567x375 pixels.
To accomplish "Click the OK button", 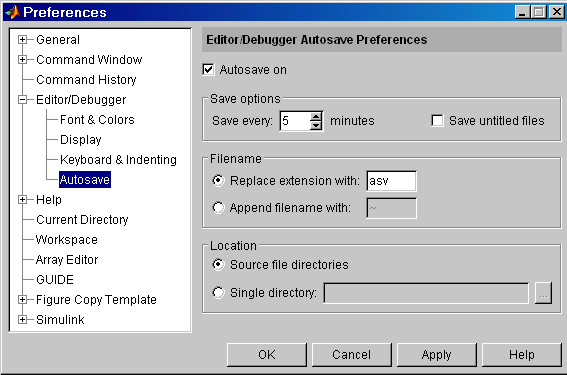I will (267, 355).
